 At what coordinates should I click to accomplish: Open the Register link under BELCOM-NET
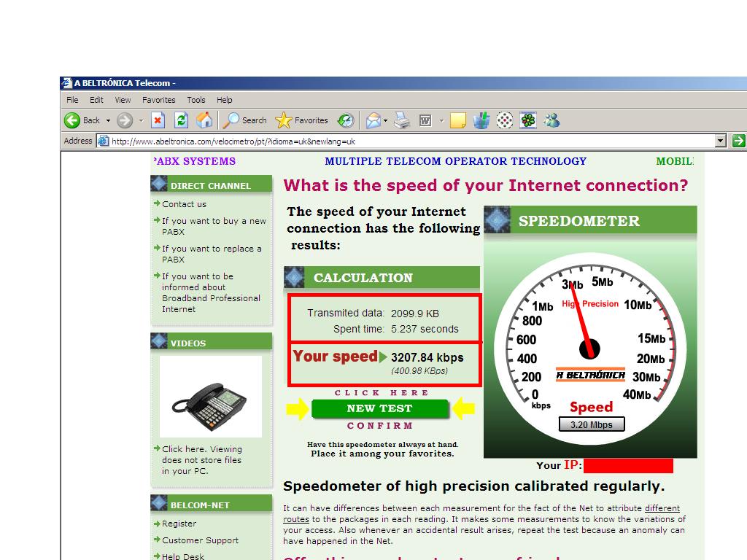[x=179, y=524]
